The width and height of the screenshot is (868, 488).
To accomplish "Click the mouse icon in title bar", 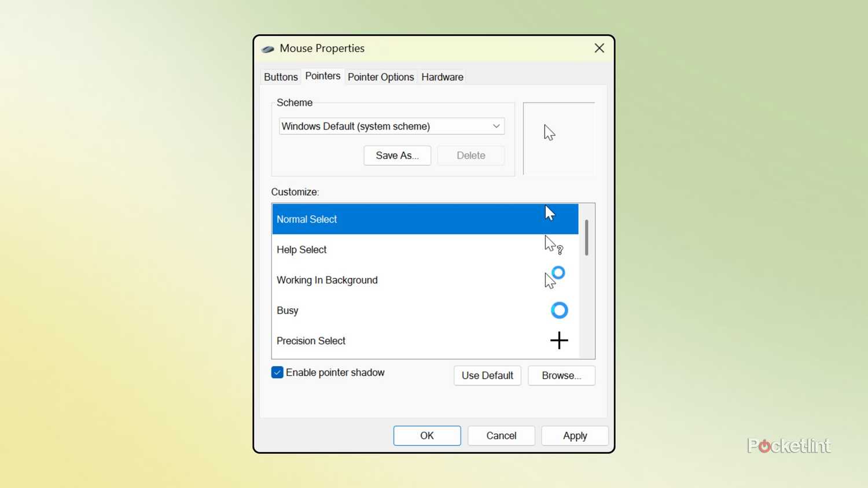I will 268,49.
